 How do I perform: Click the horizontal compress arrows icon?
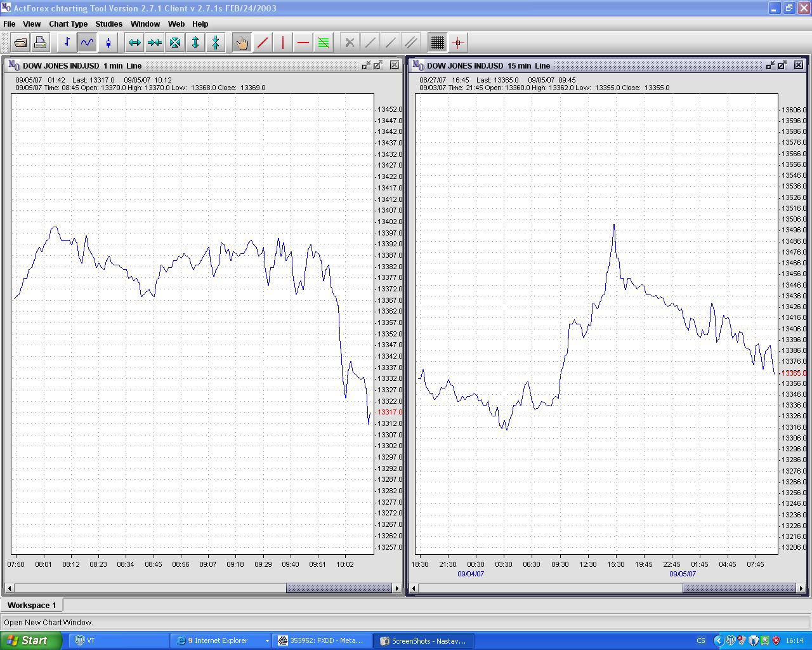[x=155, y=43]
